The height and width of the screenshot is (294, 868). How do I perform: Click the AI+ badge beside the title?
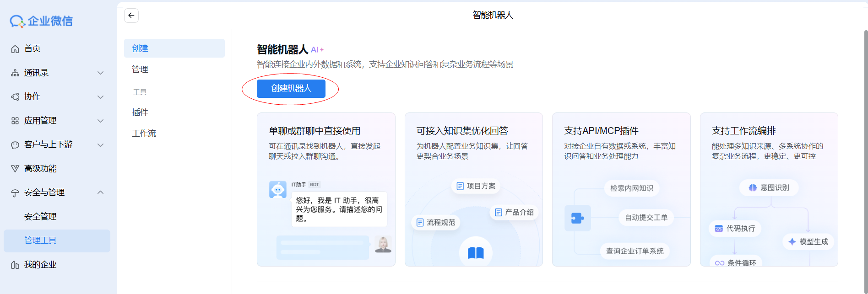tap(317, 50)
